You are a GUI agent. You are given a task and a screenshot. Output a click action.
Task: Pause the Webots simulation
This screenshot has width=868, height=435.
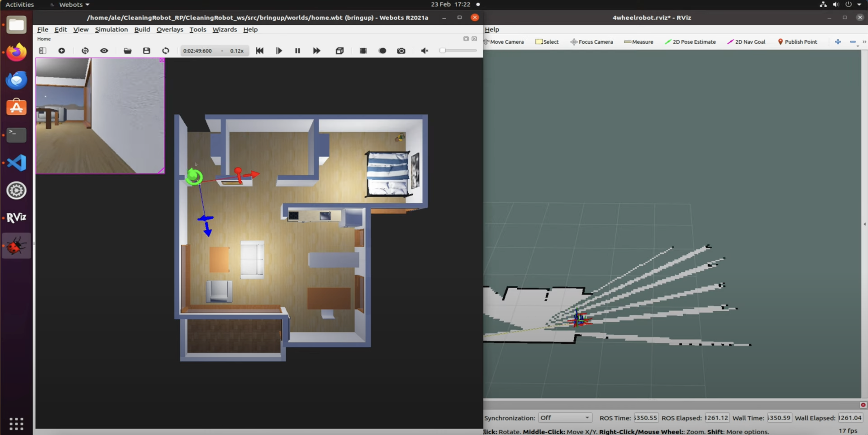(x=298, y=50)
